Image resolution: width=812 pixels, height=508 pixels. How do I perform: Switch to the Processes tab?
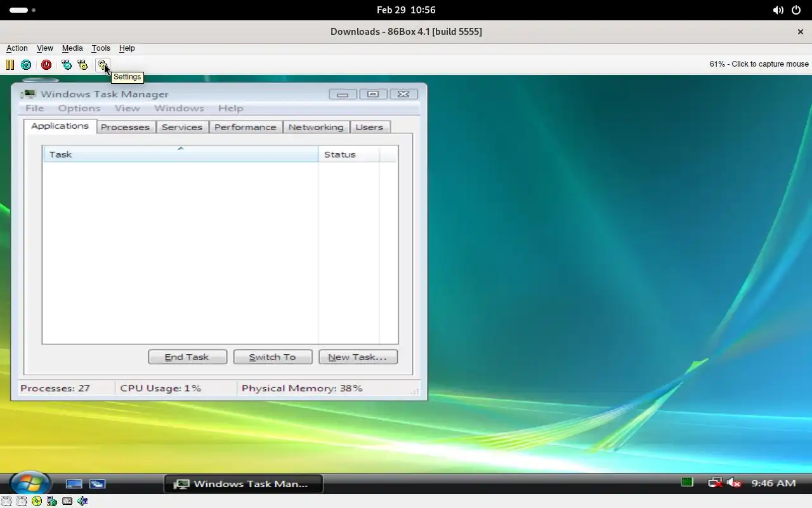pos(125,127)
